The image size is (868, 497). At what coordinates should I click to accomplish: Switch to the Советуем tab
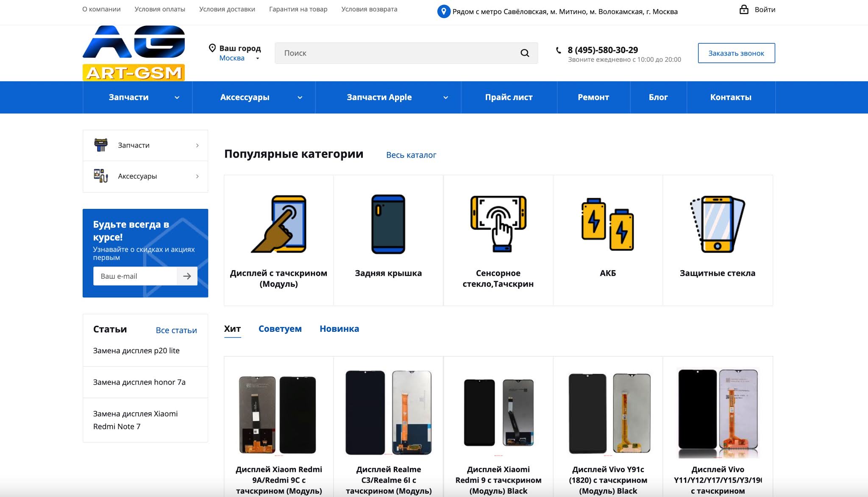280,329
